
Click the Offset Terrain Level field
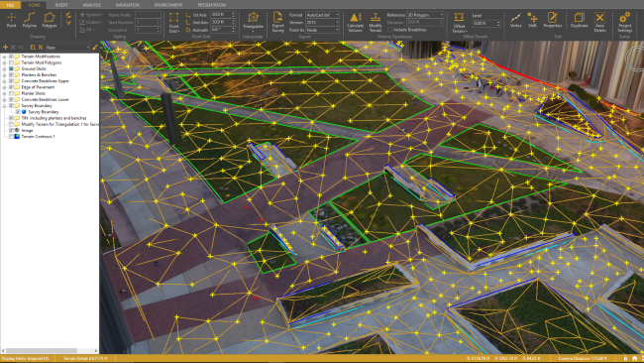tap(486, 24)
